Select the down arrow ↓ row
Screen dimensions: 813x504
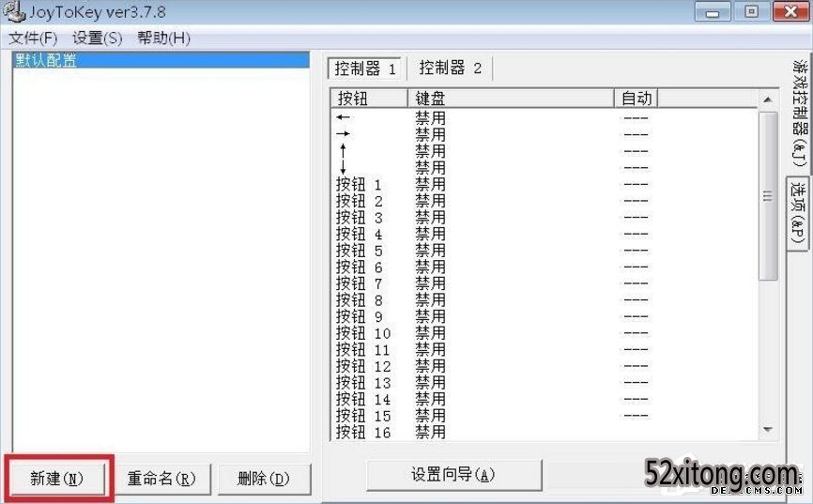[x=544, y=167]
